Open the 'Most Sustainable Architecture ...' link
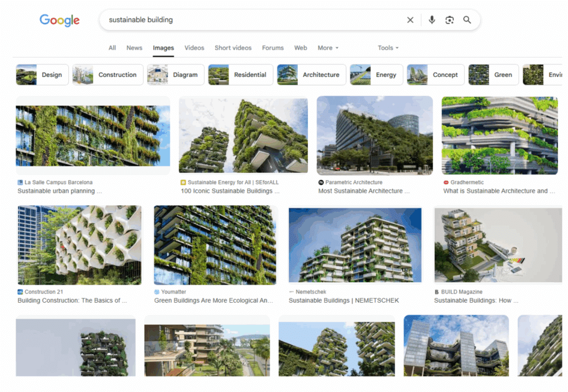 coord(364,191)
